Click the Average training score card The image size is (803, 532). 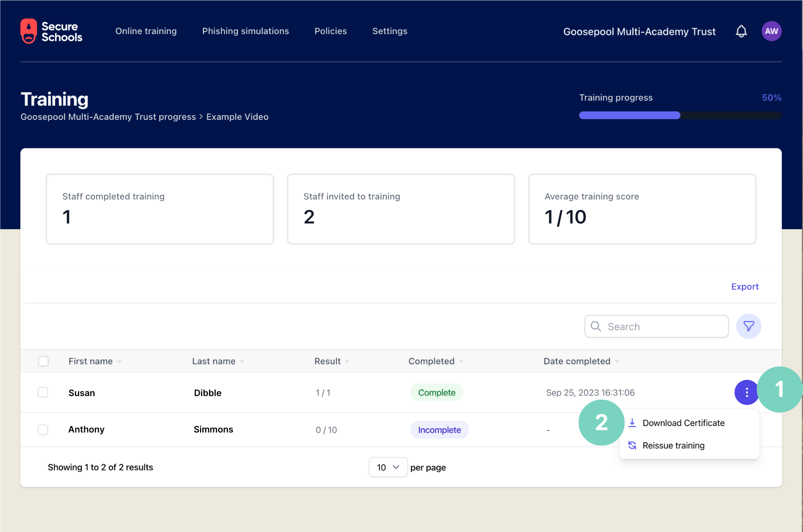tap(642, 209)
